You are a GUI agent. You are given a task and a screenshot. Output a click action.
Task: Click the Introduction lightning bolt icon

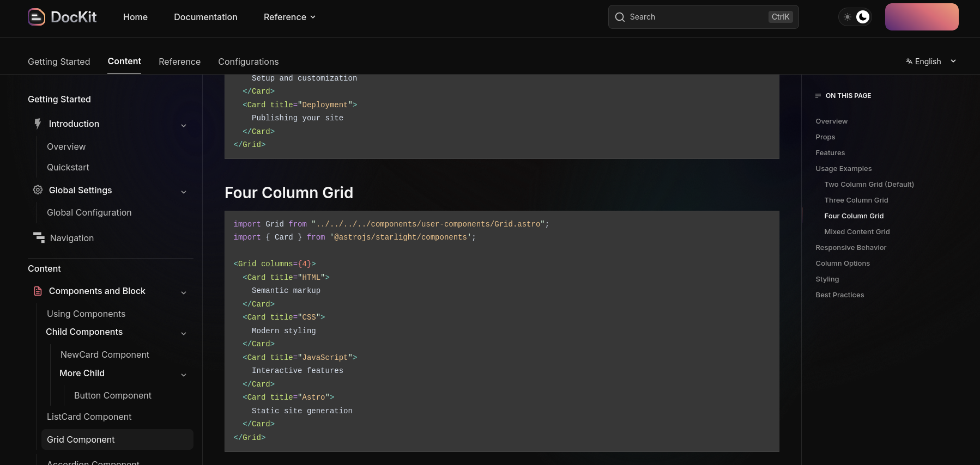click(38, 124)
